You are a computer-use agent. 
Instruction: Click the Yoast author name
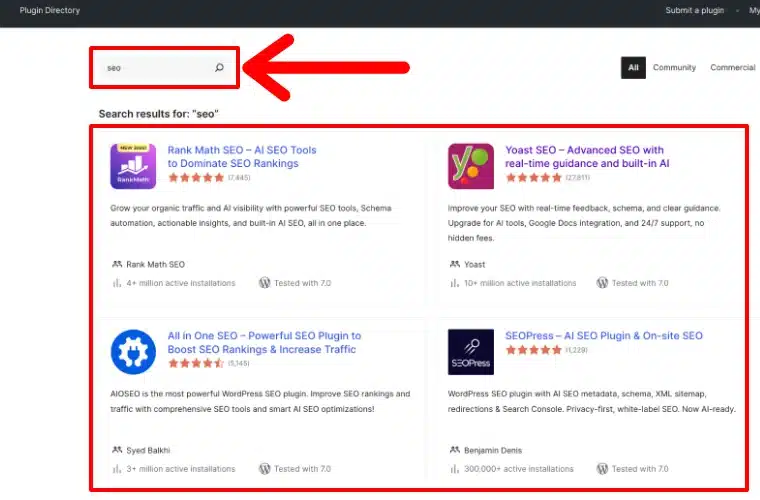tap(475, 265)
